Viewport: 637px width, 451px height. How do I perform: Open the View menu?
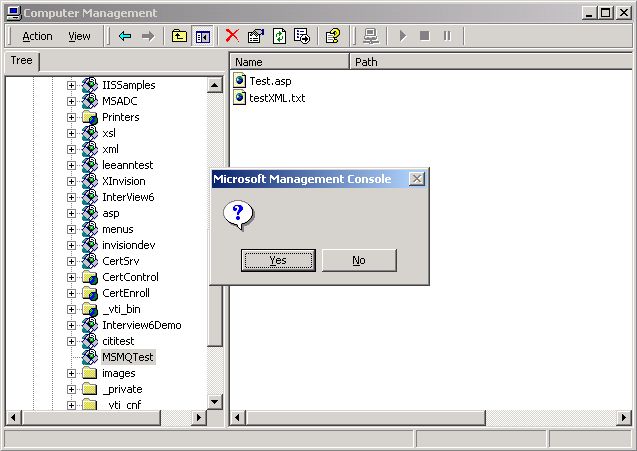79,36
